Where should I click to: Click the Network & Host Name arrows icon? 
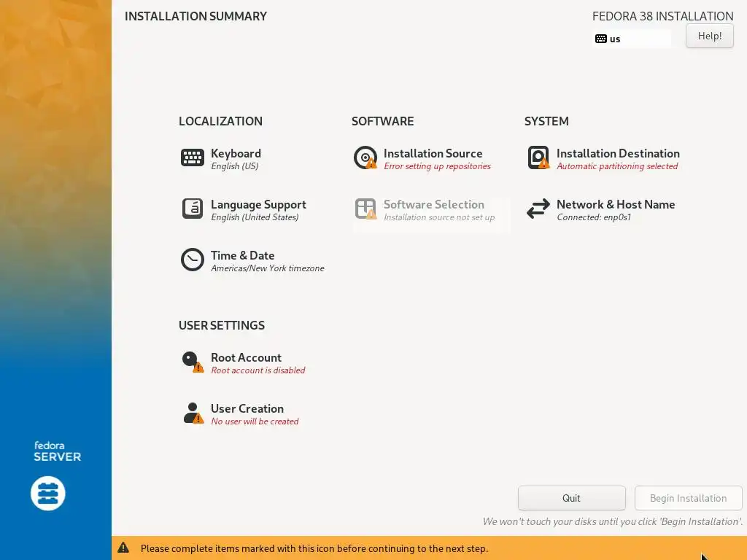[x=538, y=209]
